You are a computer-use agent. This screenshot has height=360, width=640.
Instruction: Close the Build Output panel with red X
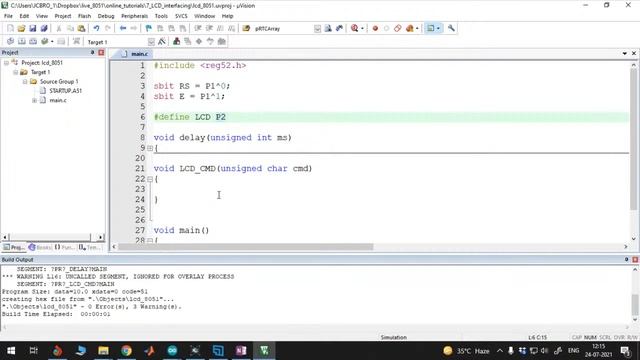[635, 260]
